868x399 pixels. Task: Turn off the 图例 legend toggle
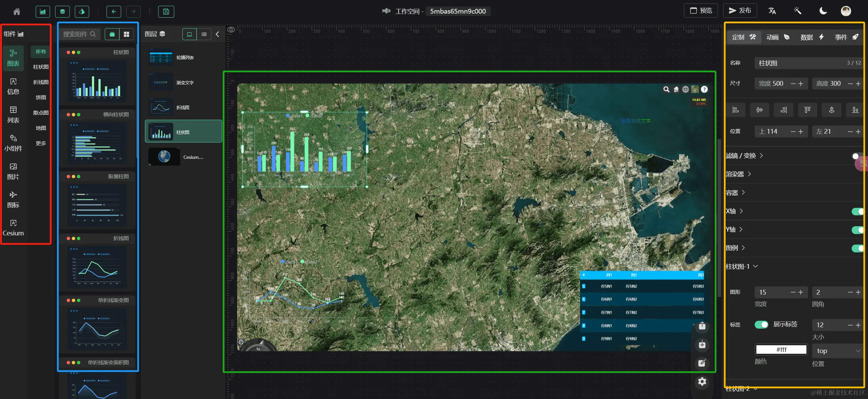point(857,248)
